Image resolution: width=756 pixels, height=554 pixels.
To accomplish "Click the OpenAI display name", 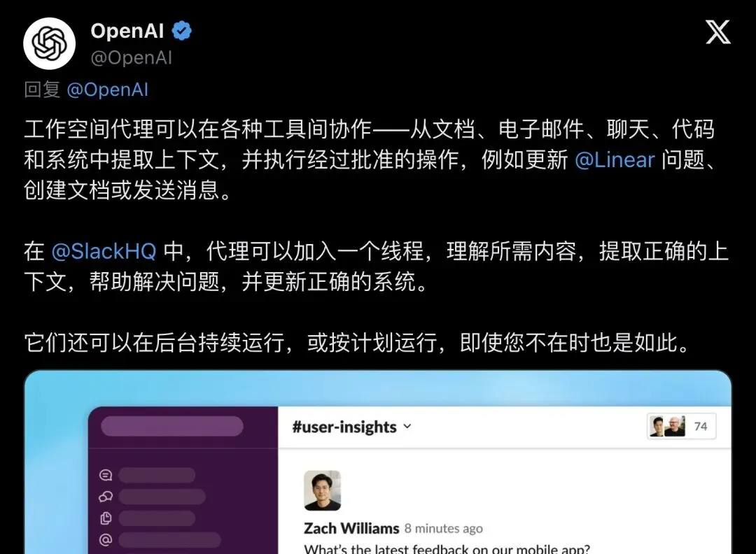I will 127,31.
